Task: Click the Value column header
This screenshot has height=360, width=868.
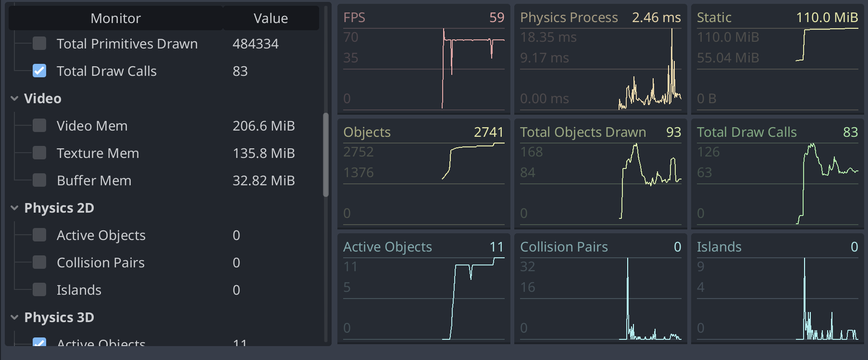Action: tap(271, 18)
